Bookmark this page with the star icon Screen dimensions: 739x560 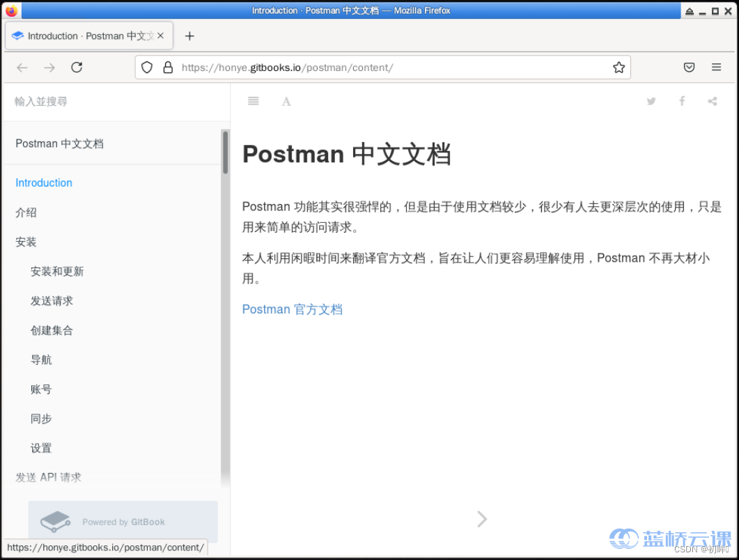[x=619, y=68]
